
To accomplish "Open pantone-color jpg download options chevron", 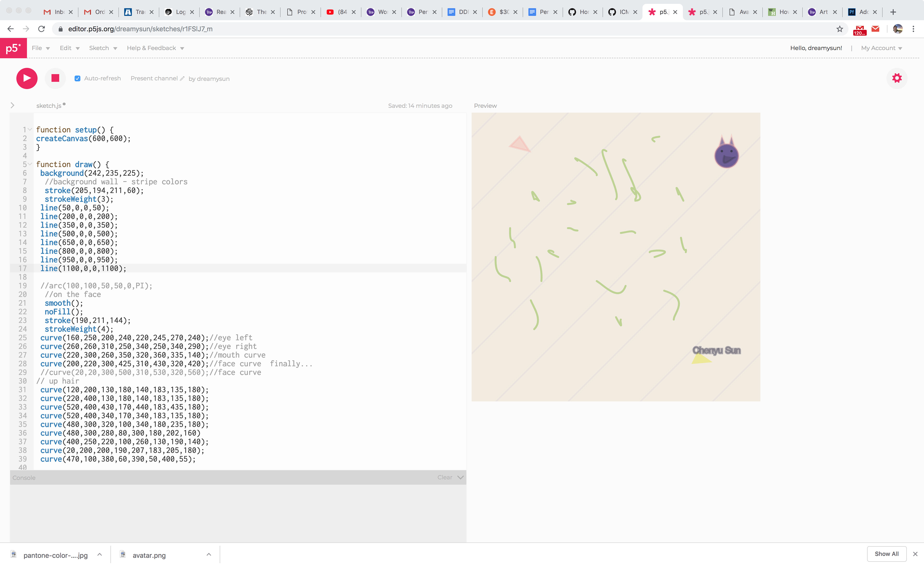I will tap(99, 554).
